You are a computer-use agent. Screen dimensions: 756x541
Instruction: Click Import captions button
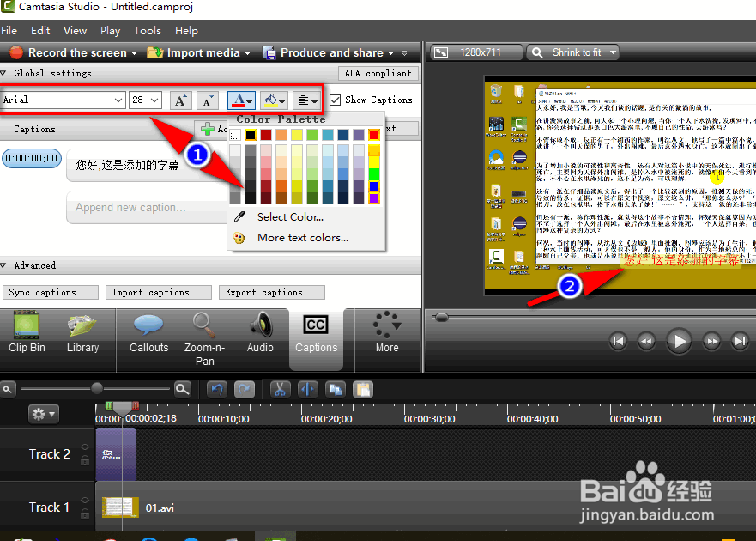[158, 292]
